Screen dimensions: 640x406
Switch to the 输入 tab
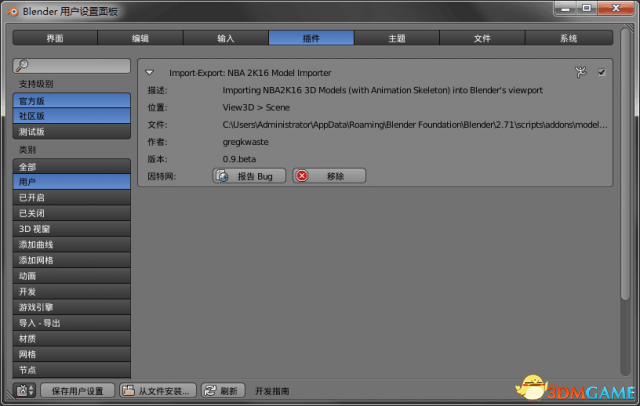[x=226, y=38]
